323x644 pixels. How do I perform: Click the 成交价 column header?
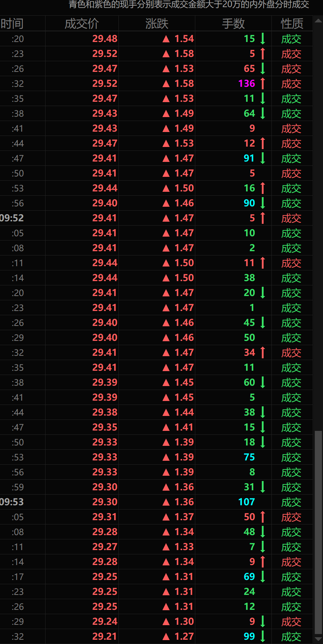[x=82, y=23]
